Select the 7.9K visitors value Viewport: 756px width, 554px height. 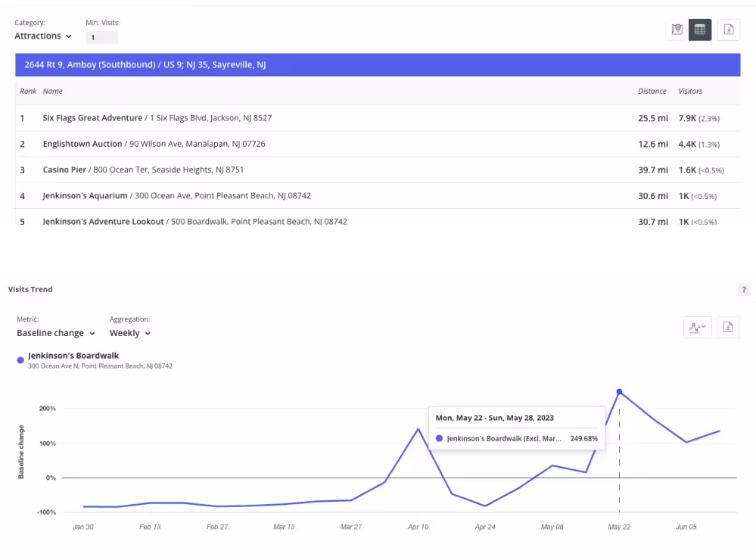687,118
